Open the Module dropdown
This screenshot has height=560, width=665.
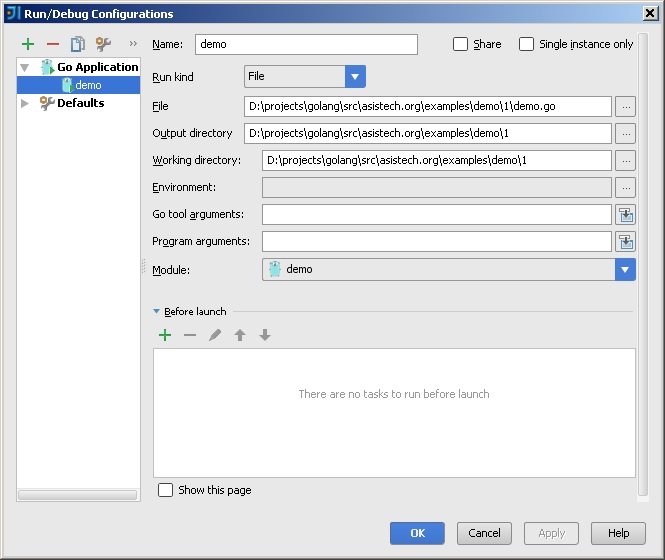pos(625,270)
